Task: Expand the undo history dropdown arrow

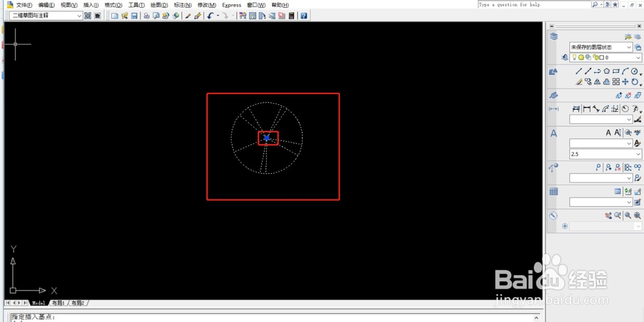Action: (x=218, y=15)
